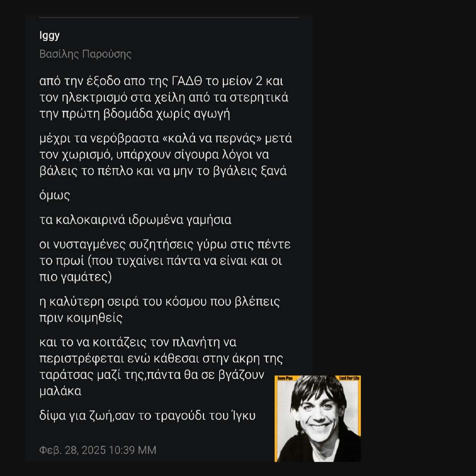The image size is (476, 476).
Task: Click the paragraph starting "οι νυσταγμένες συζητήσεις"
Action: coord(165,261)
